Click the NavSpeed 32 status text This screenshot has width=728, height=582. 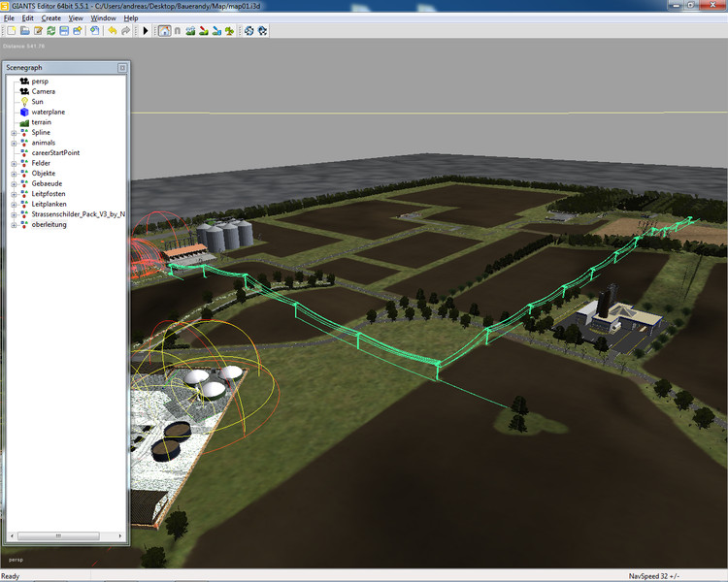653,576
